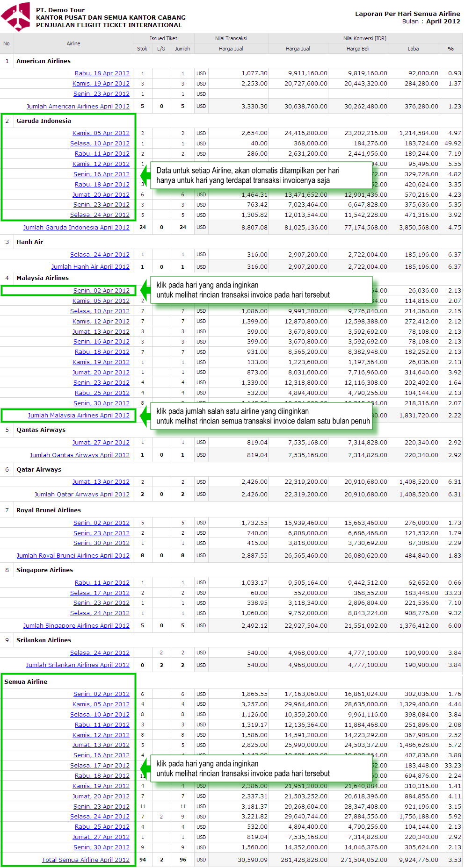Open Jumat, 13 Apr 2012 under Malaysia Airlines

[101, 332]
